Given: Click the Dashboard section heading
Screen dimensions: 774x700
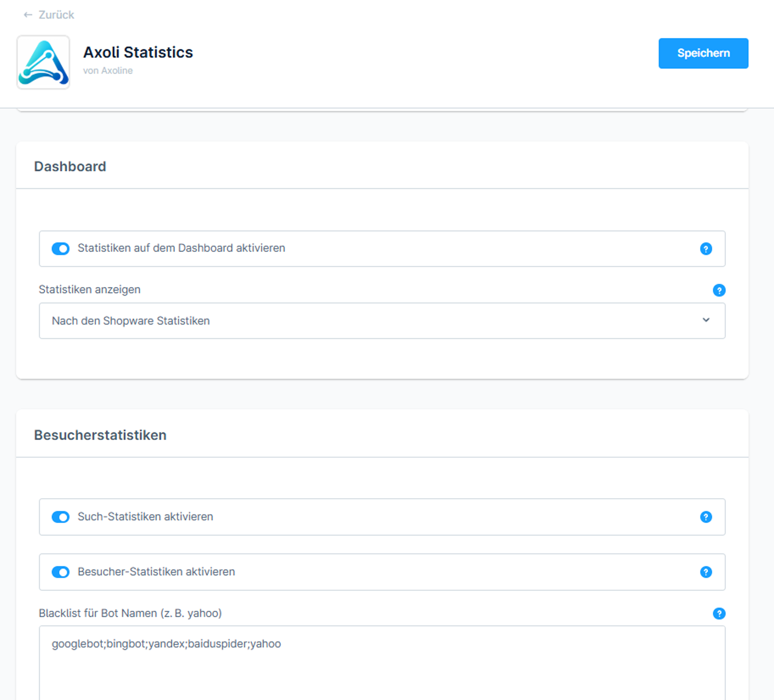Looking at the screenshot, I should tap(70, 166).
